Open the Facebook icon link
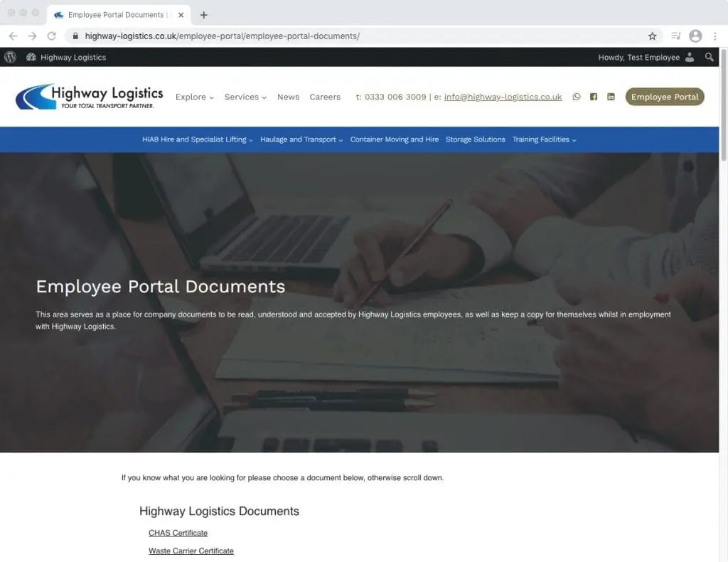Image resolution: width=728 pixels, height=562 pixels. point(594,97)
